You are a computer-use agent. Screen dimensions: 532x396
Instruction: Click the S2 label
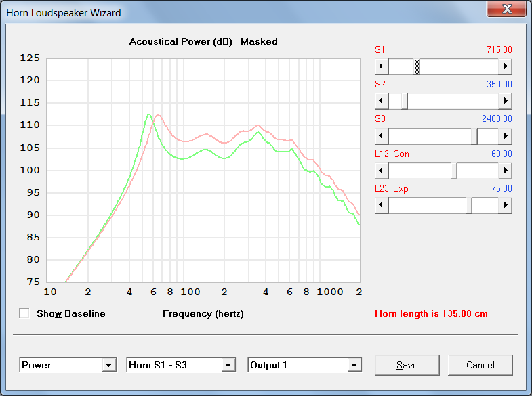click(x=380, y=85)
